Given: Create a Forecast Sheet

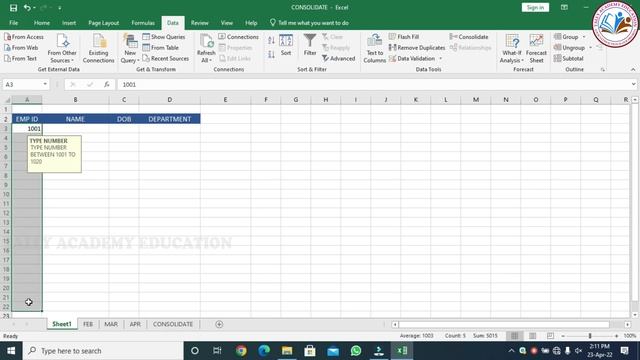Looking at the screenshot, I should click(x=536, y=48).
